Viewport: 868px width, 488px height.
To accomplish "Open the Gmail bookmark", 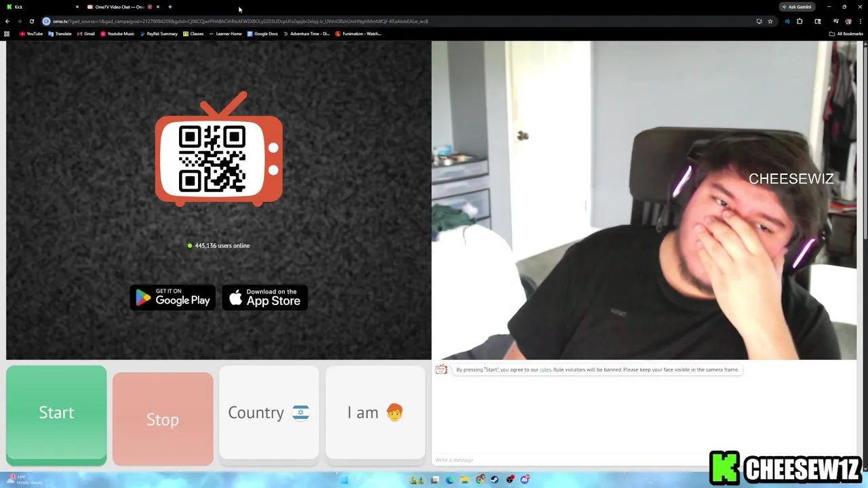I will point(85,33).
